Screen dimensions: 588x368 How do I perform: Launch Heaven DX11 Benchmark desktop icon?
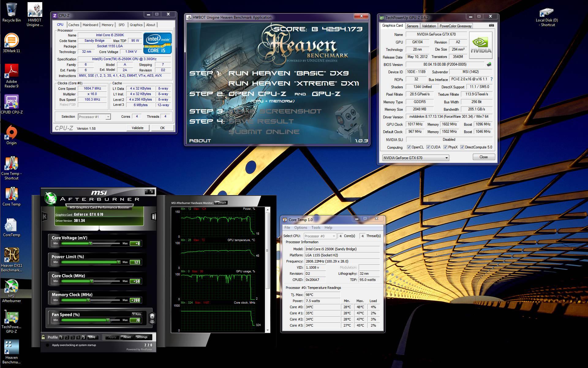tap(11, 260)
